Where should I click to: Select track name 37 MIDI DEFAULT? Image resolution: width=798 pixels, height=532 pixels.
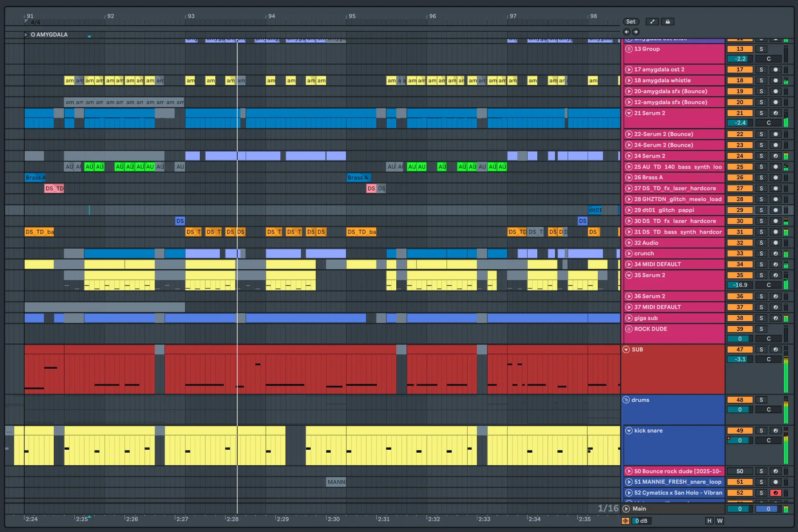pos(657,307)
